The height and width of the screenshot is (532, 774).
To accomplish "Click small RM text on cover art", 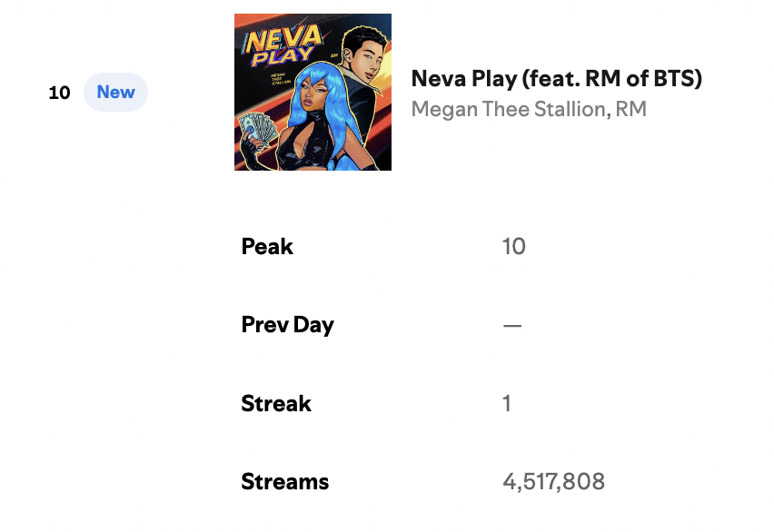I will pyautogui.click(x=334, y=55).
